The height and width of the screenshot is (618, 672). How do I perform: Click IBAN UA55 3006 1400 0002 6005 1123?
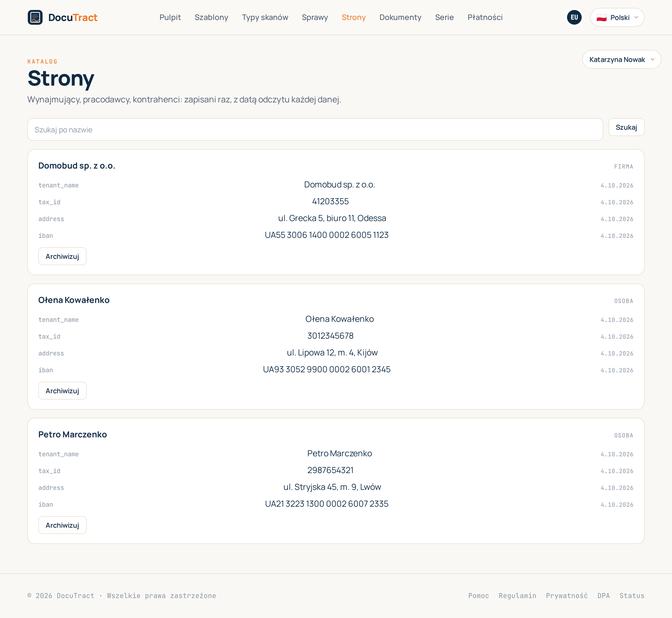[x=326, y=235]
